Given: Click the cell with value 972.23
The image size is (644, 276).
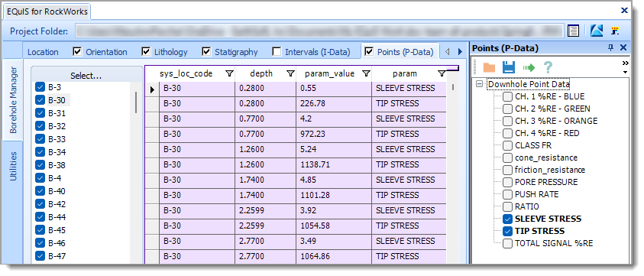Looking at the screenshot, I should point(334,134).
